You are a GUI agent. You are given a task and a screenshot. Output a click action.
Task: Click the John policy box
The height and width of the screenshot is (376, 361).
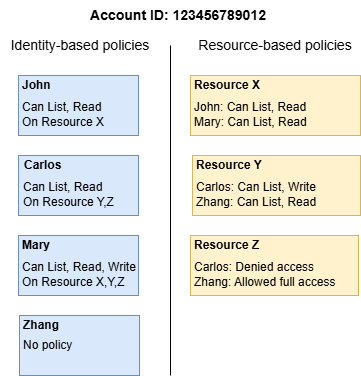point(78,105)
